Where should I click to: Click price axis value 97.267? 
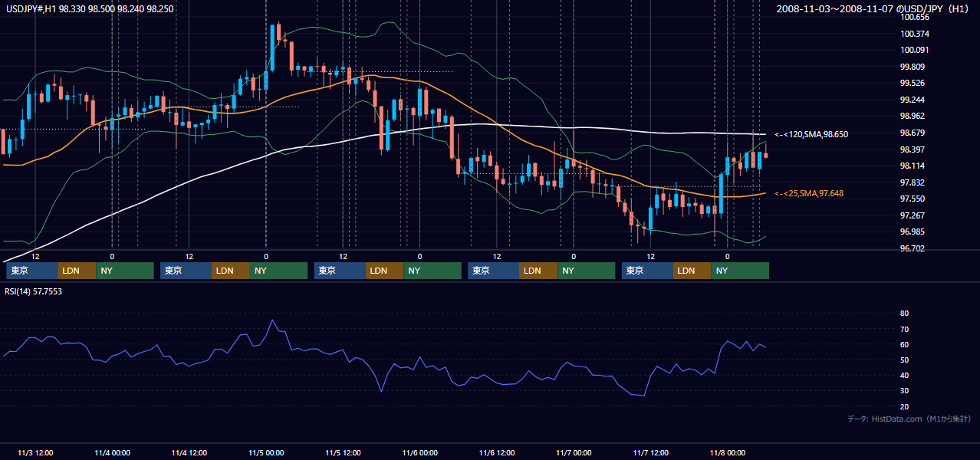(x=913, y=215)
